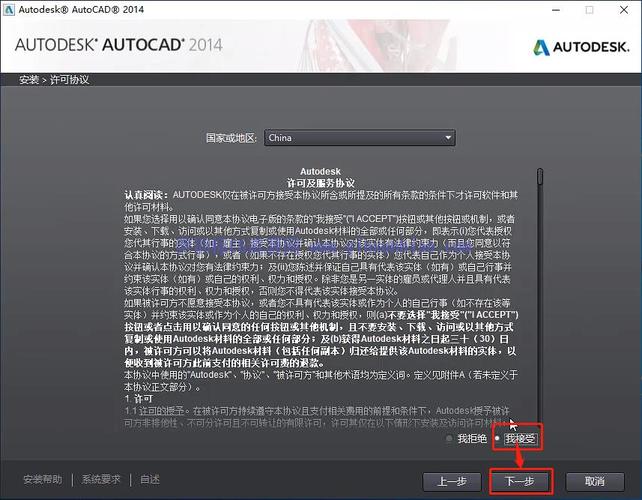Screen dimensions: 642x500
Task: Minimize the installer window
Action: click(x=556, y=10)
